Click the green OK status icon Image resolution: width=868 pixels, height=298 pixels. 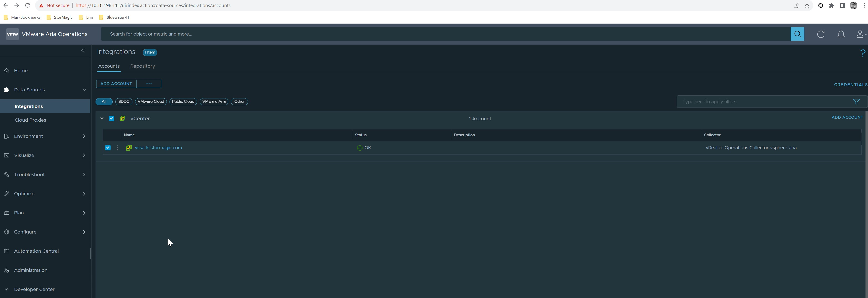(x=359, y=148)
